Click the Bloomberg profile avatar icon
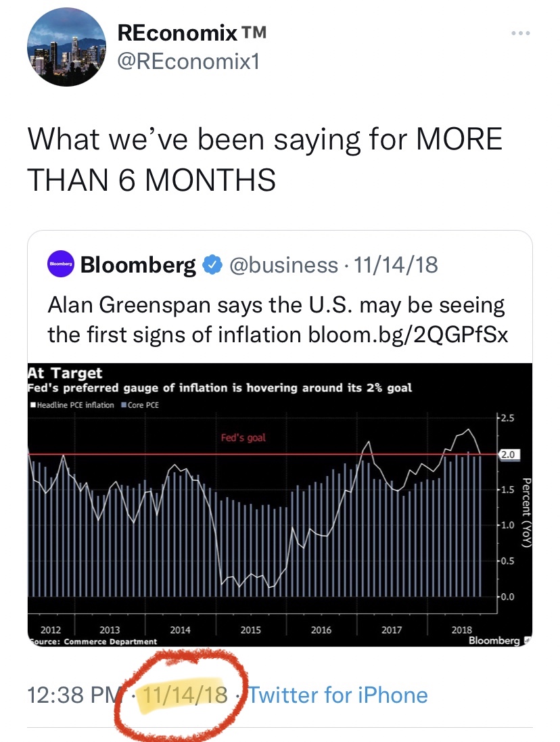Viewport: 560px width, 742px height. 62,264
